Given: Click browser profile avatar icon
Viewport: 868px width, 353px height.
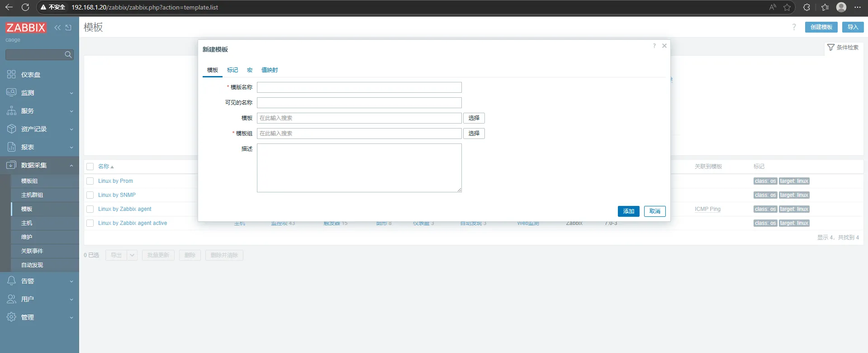Looking at the screenshot, I should click(841, 7).
